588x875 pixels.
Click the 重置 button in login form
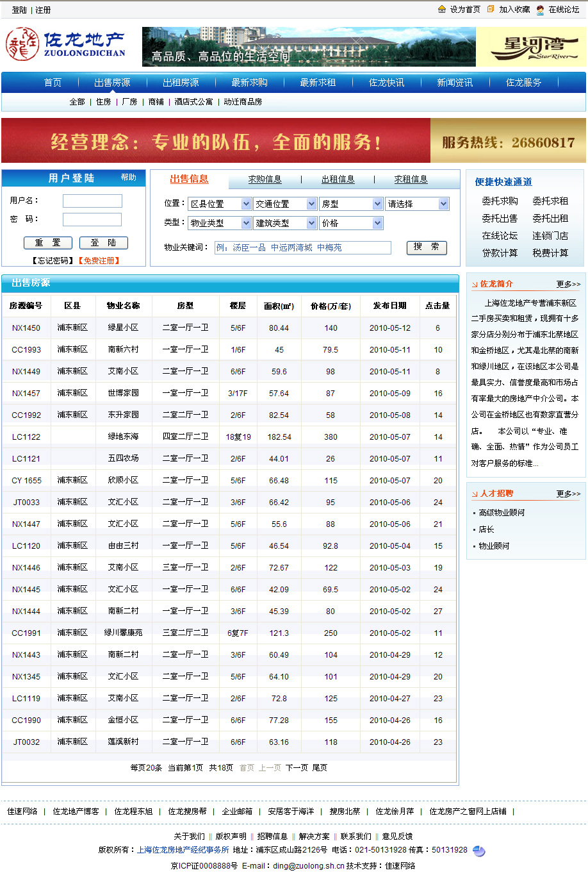click(47, 243)
